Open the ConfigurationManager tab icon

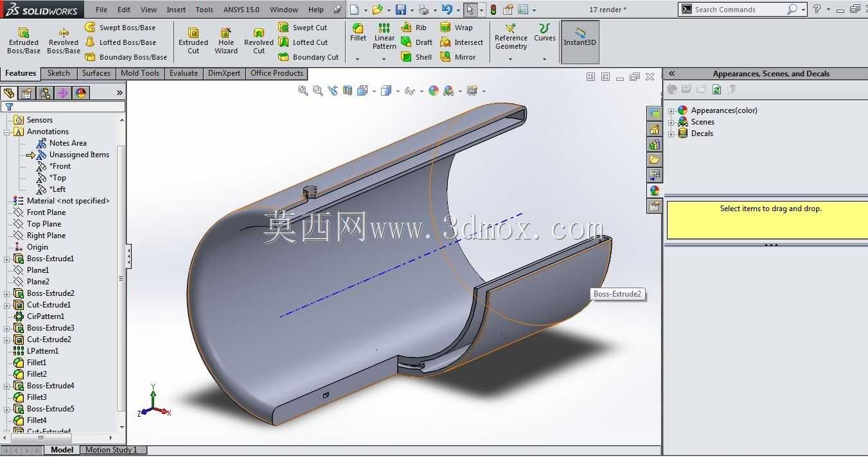point(45,93)
